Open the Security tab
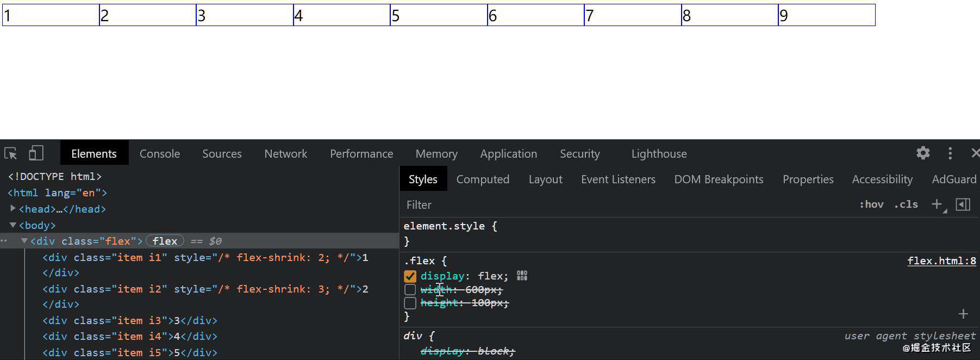This screenshot has height=360, width=980. coord(580,154)
